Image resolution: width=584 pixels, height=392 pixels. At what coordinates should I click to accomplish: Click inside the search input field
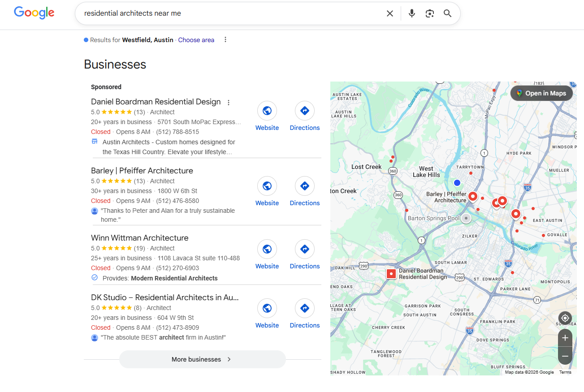click(224, 13)
